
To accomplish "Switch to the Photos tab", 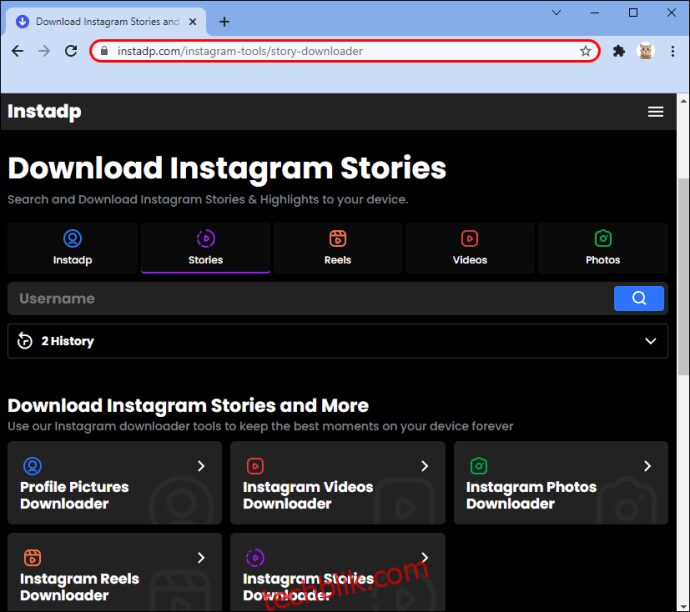I will [x=602, y=248].
